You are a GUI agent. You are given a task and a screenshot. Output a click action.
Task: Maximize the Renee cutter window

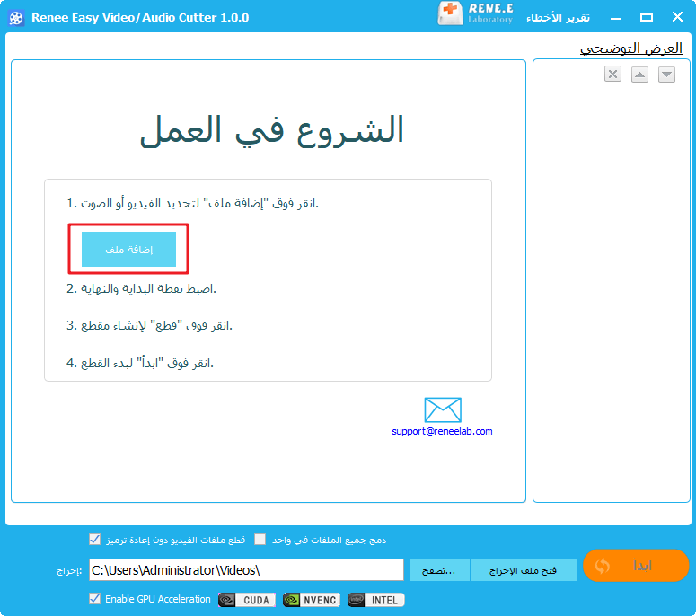(647, 18)
